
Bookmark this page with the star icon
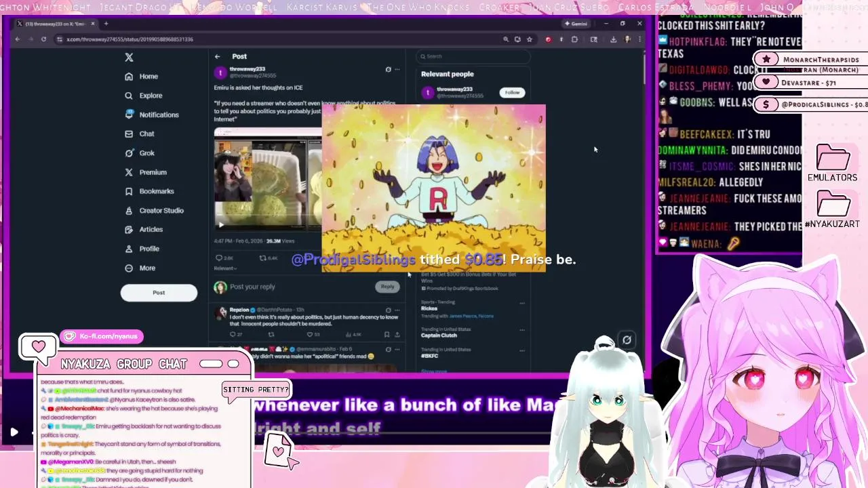point(530,39)
